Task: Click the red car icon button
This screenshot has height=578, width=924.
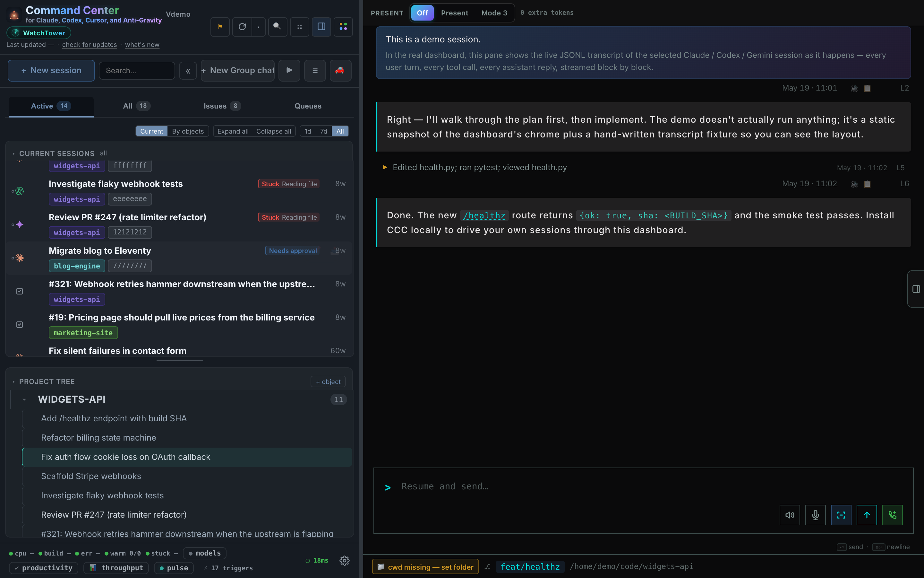Action: (x=341, y=70)
